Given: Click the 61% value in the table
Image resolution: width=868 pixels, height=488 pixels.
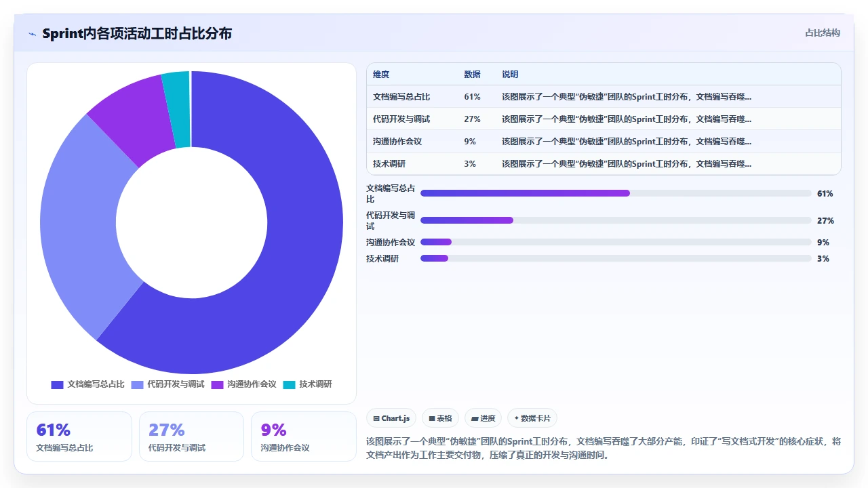Looking at the screenshot, I should (472, 97).
